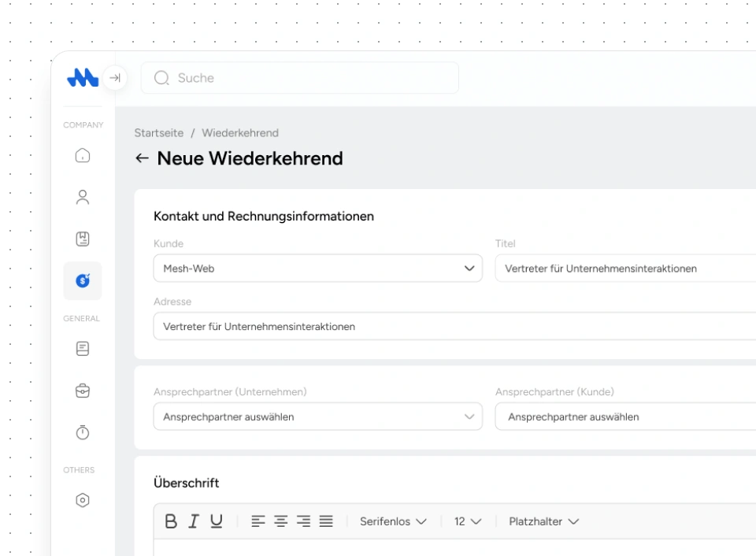Open the contacts person icon in sidebar
756x556 pixels.
[x=83, y=197]
